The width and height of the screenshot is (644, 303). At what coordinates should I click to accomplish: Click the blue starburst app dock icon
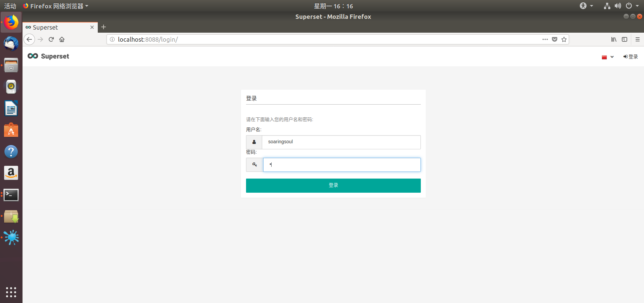pyautogui.click(x=11, y=237)
